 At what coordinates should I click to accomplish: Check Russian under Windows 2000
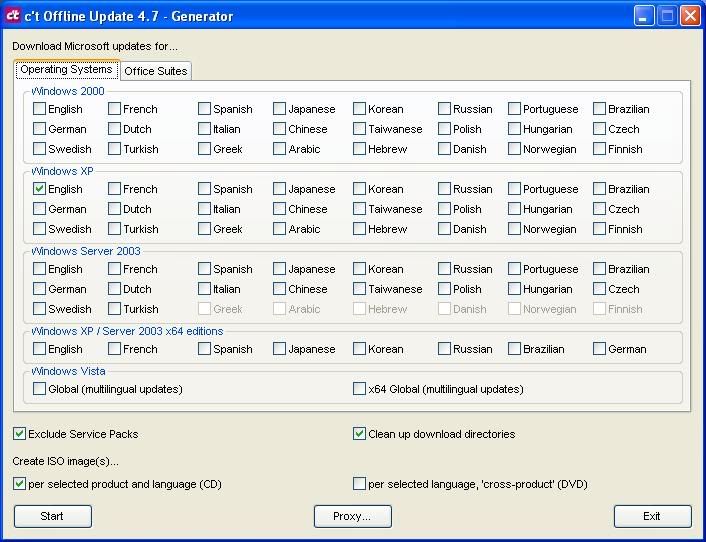tap(444, 108)
